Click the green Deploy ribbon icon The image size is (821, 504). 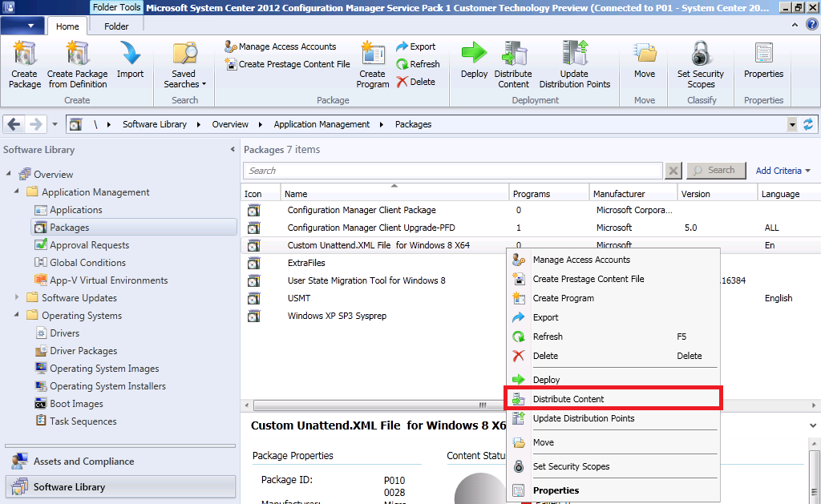(474, 59)
